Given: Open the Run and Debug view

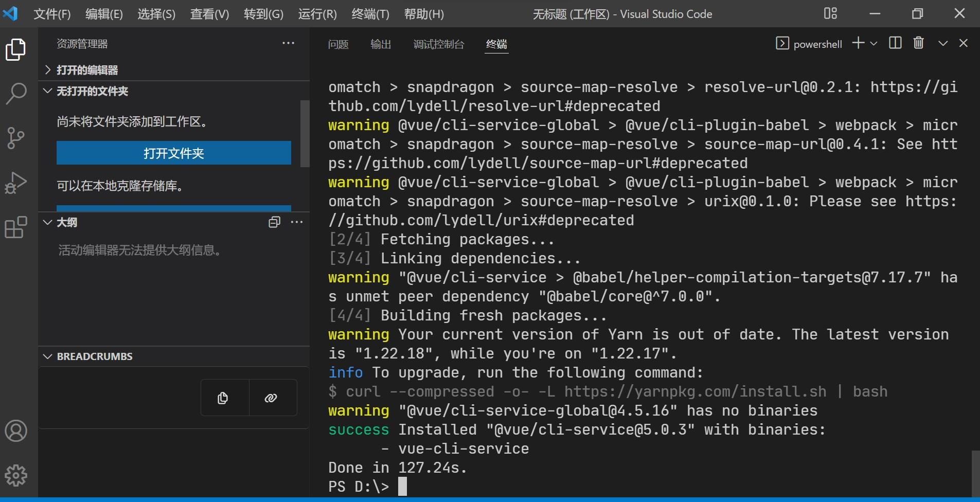Looking at the screenshot, I should [x=15, y=182].
